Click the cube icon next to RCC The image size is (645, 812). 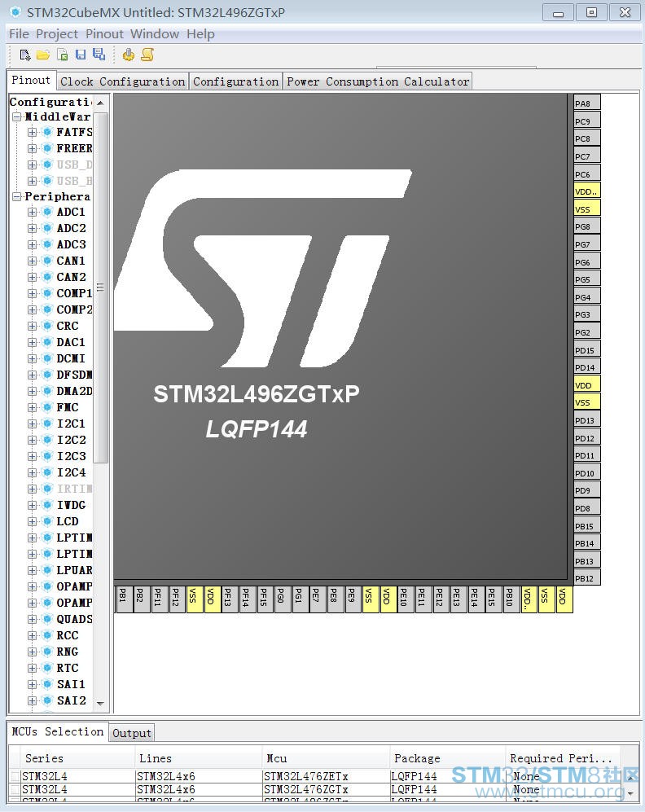(x=47, y=635)
